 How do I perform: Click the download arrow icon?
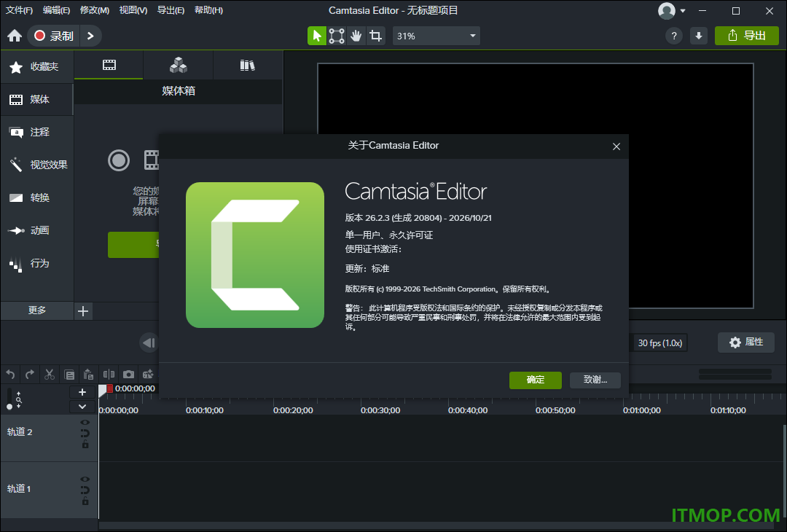click(x=698, y=36)
